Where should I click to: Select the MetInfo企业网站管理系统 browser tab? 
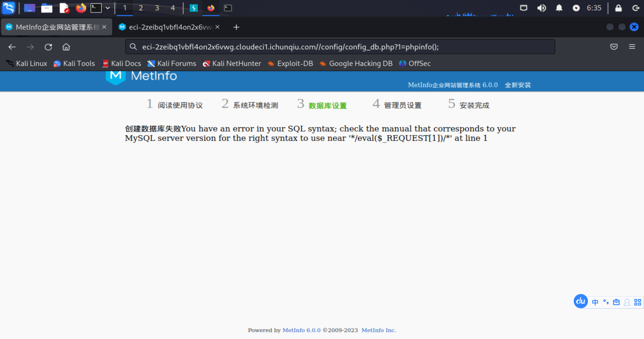[x=56, y=27]
